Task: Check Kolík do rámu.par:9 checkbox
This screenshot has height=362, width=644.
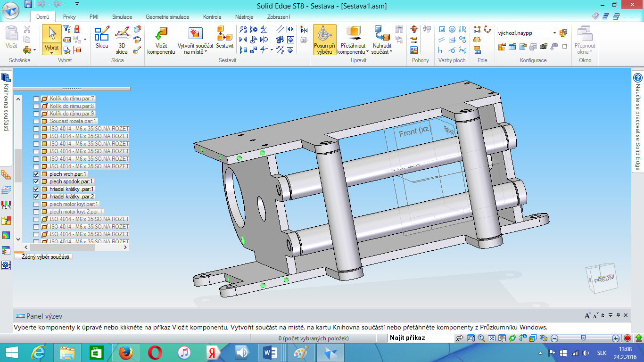Action: pos(36,114)
